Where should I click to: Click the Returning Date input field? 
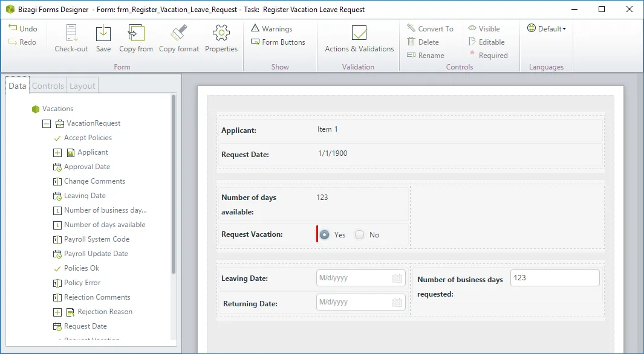coord(360,302)
